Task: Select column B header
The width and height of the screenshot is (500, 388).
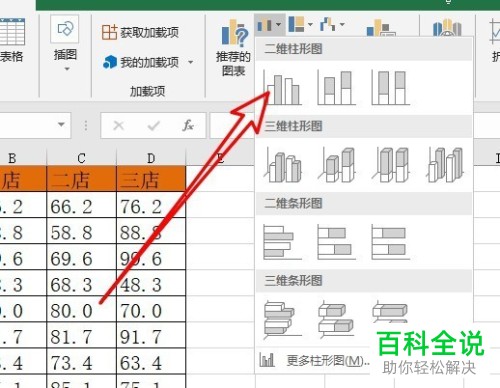Action: [x=23, y=157]
